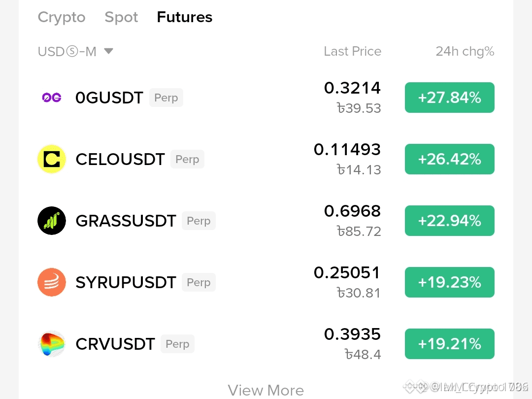Tap the 0G coin logo icon
Screen dimensions: 532x399
point(52,98)
